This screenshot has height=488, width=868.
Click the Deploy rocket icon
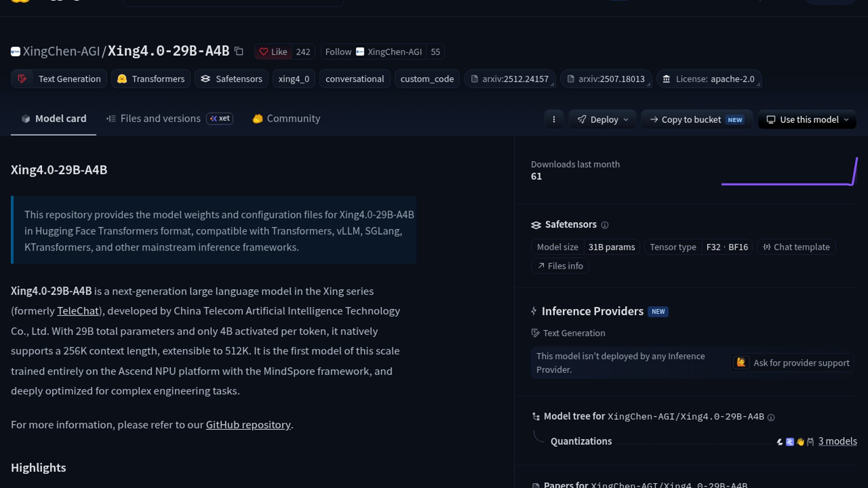582,119
